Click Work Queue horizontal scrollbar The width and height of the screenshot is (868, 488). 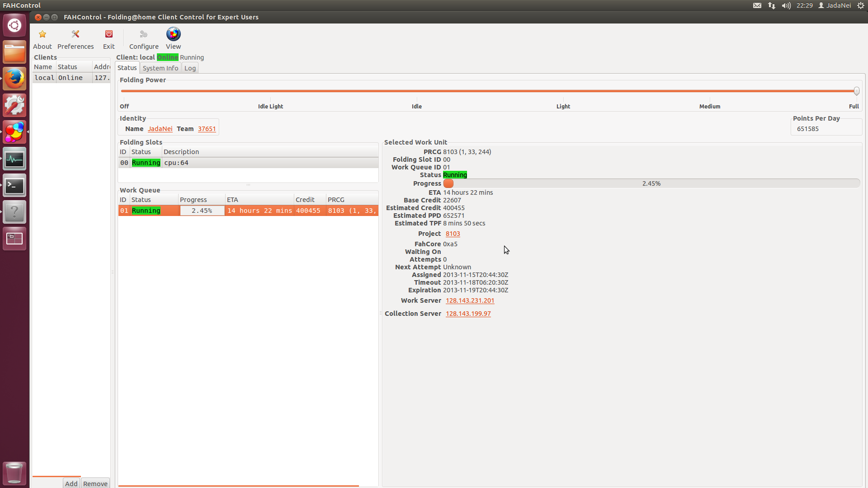[x=239, y=486]
